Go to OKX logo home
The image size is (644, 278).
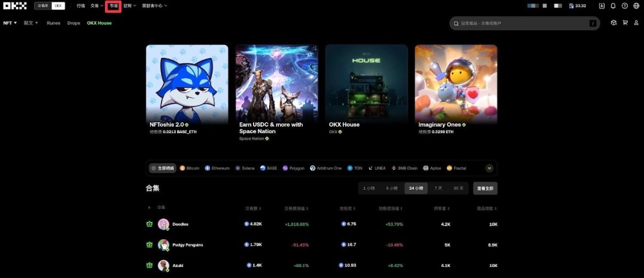[x=15, y=6]
